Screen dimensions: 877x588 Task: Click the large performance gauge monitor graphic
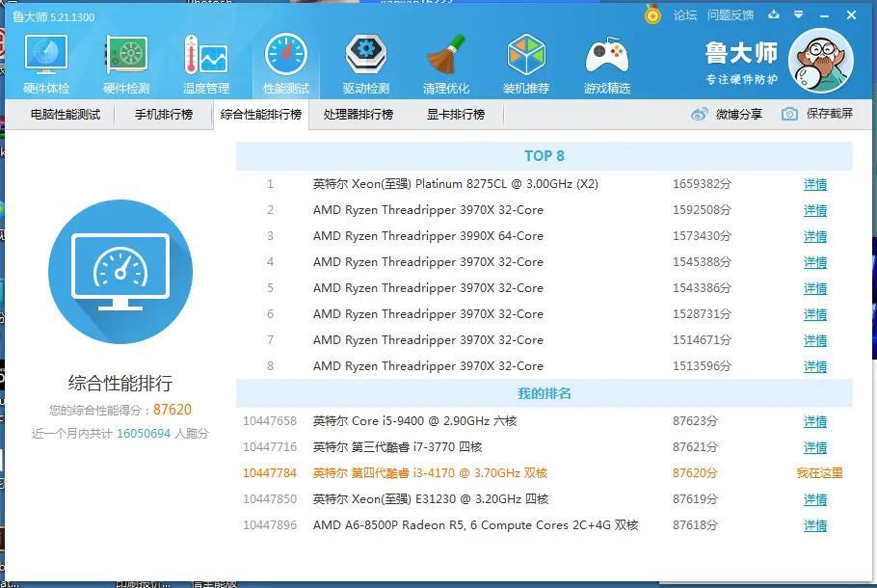click(120, 271)
